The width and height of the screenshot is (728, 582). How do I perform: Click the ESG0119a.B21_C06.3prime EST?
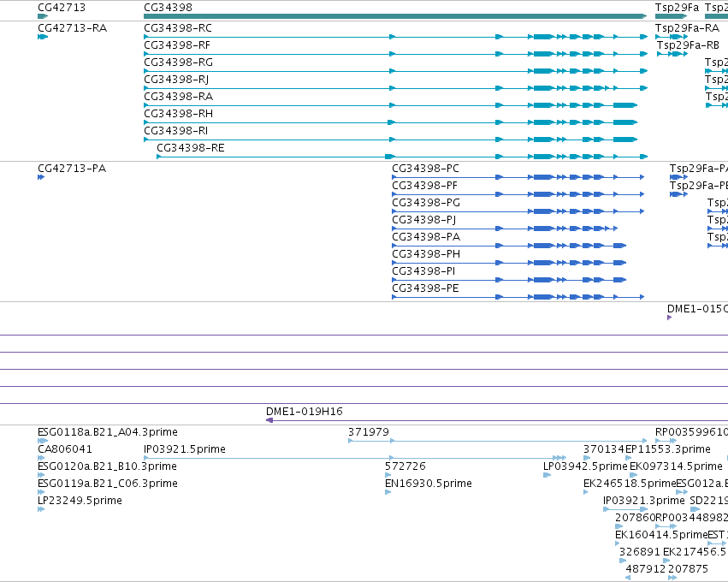coord(107,484)
